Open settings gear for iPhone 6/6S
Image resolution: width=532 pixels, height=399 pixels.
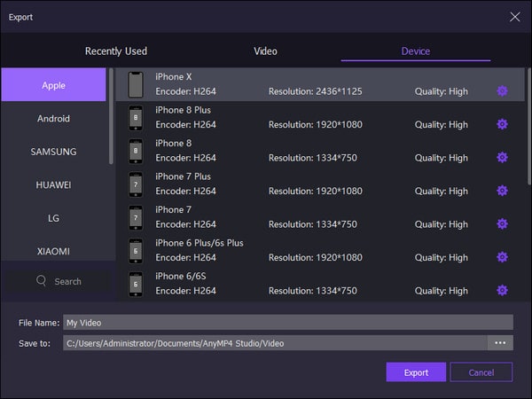tap(502, 290)
